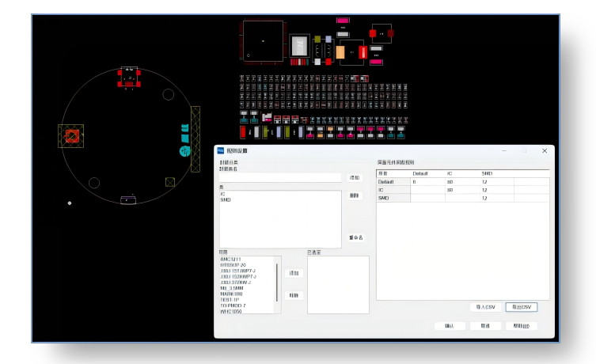Select the SMD class in the class list
This screenshot has width=596, height=364.
(225, 200)
